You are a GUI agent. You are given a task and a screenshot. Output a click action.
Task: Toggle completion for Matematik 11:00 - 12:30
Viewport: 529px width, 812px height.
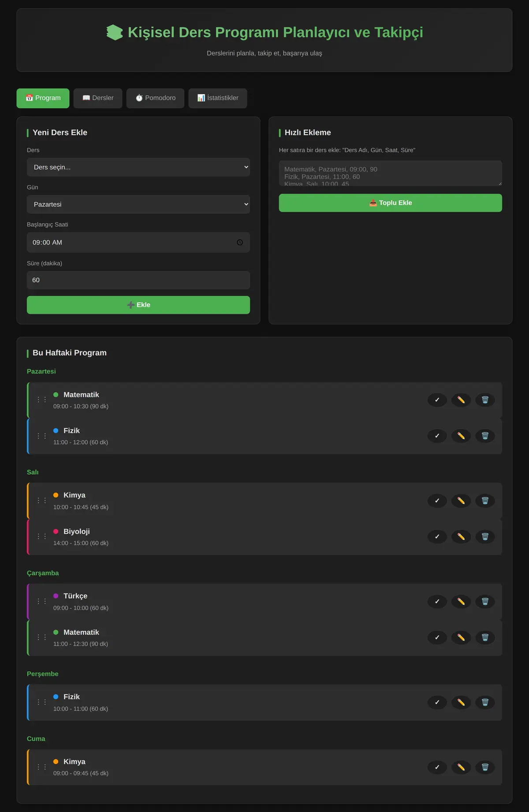(437, 637)
